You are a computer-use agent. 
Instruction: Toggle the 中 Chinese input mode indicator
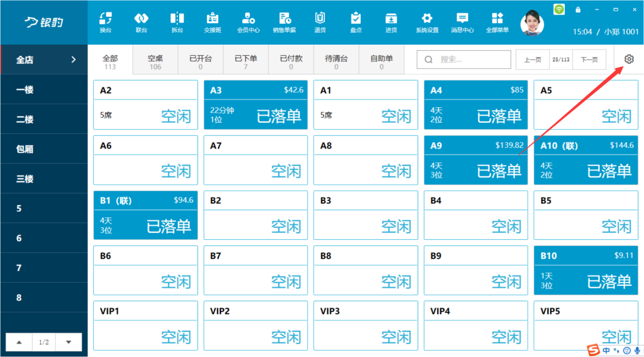click(606, 350)
